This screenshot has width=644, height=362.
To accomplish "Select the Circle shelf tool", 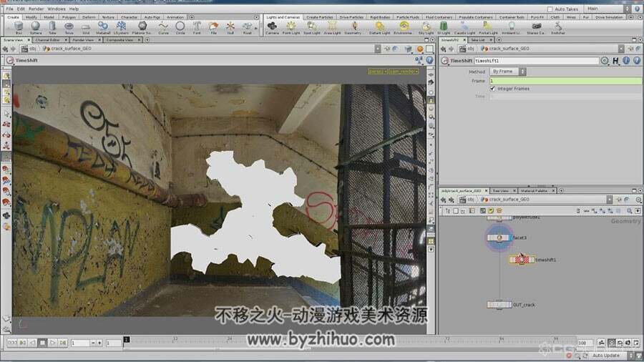I will point(180,28).
